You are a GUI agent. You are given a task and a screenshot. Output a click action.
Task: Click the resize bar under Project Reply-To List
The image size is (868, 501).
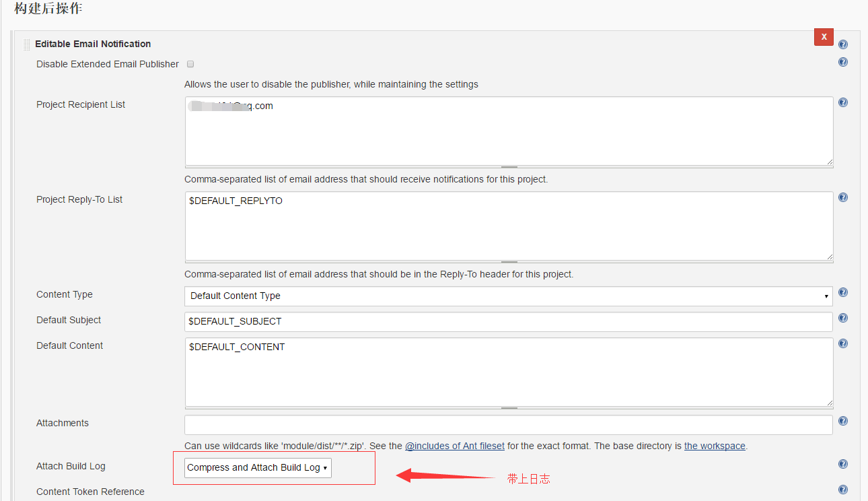click(509, 261)
